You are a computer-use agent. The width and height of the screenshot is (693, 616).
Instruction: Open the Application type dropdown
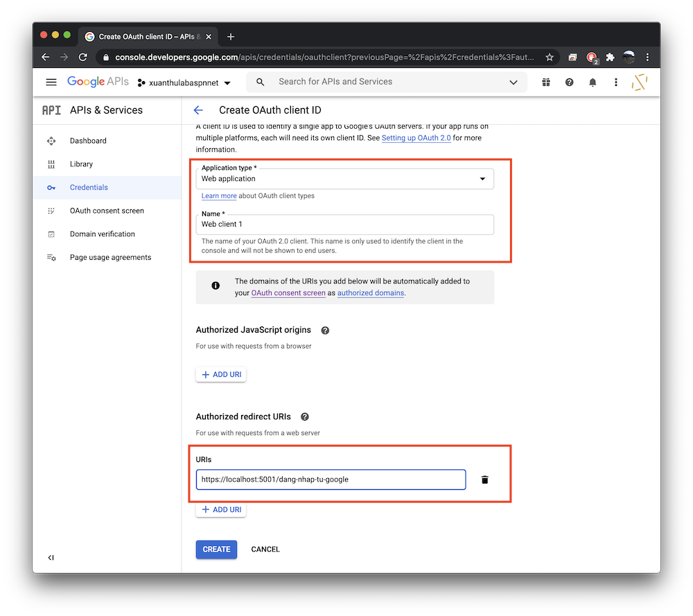pos(344,179)
